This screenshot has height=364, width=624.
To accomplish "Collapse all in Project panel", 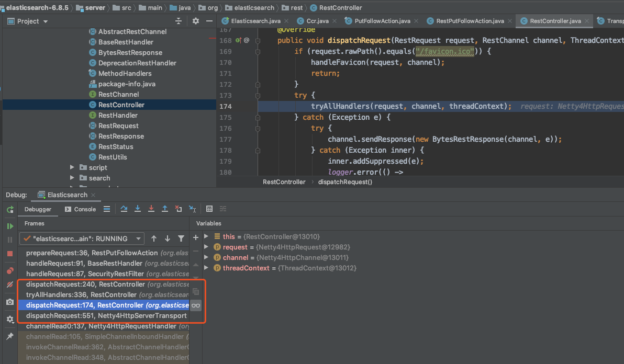I will pyautogui.click(x=179, y=21).
